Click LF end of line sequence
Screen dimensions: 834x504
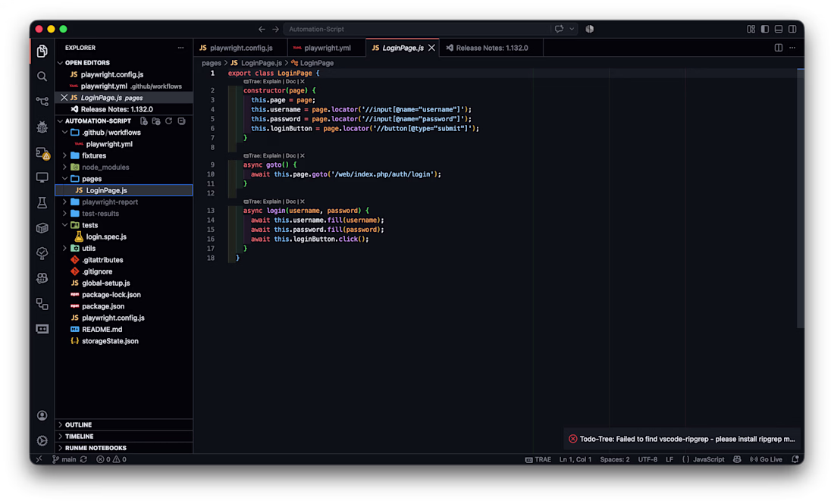coord(669,459)
